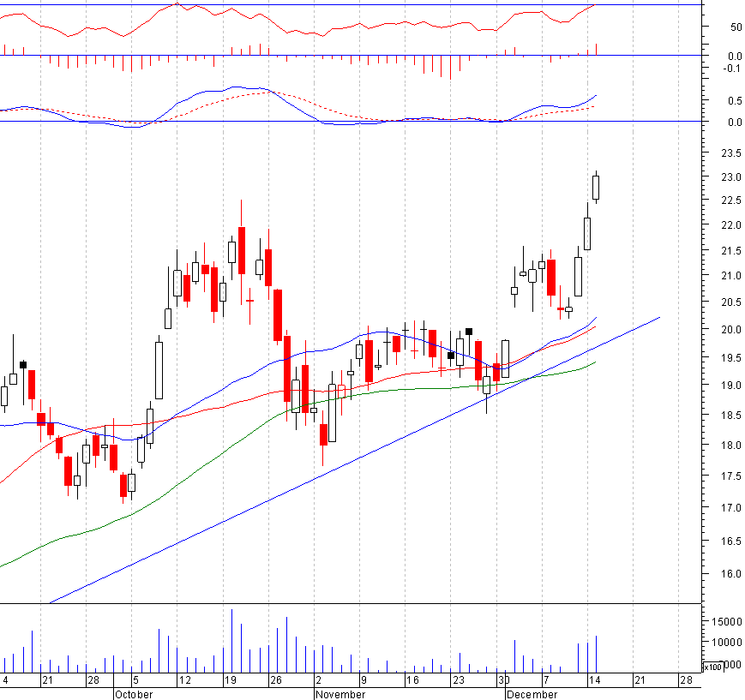Click the 0.5 MACD axis label
Image resolution: width=745 pixels, height=700 pixels.
735,101
